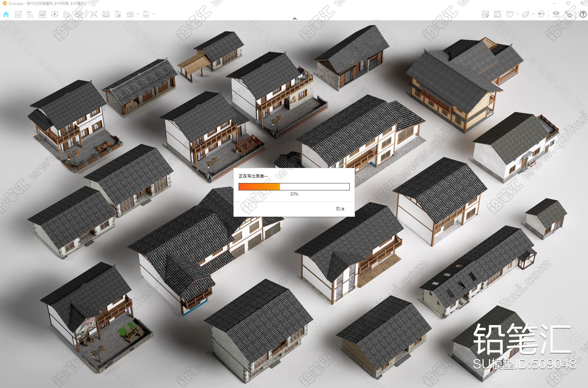This screenshot has width=588, height=388.
Task: Open the asset library buildings icon
Action: (x=67, y=14)
